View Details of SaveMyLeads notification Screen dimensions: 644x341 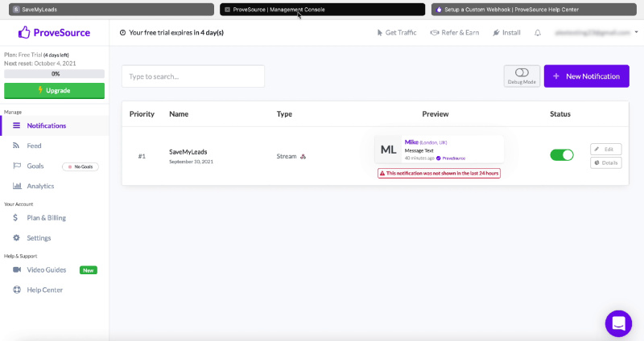(606, 163)
